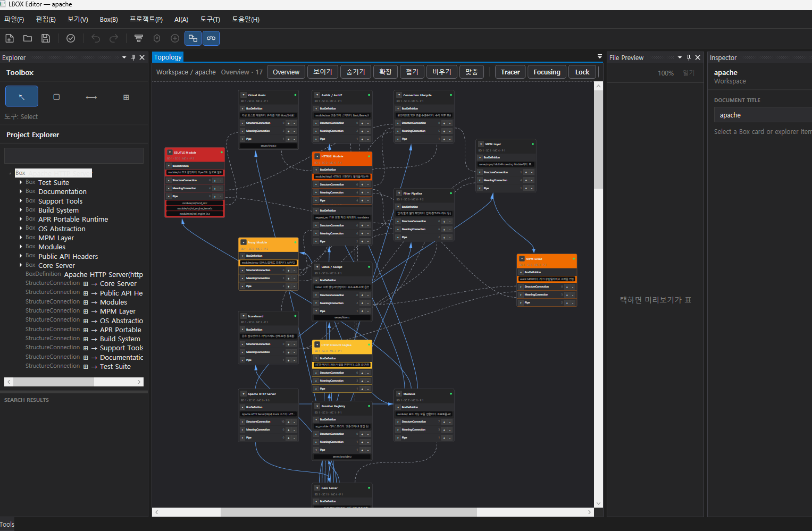812x531 pixels.
Task: Remove a MeaningConnection on SSL/TLS Module card
Action: pos(221,189)
